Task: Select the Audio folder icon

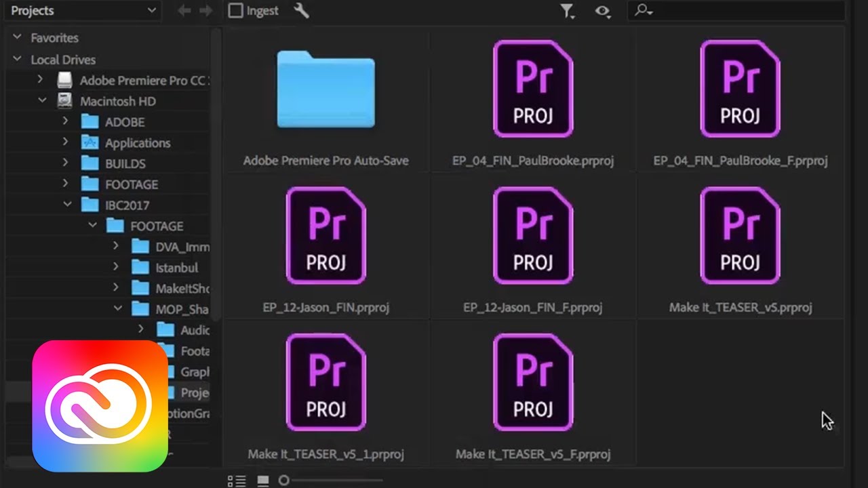Action: pyautogui.click(x=165, y=330)
